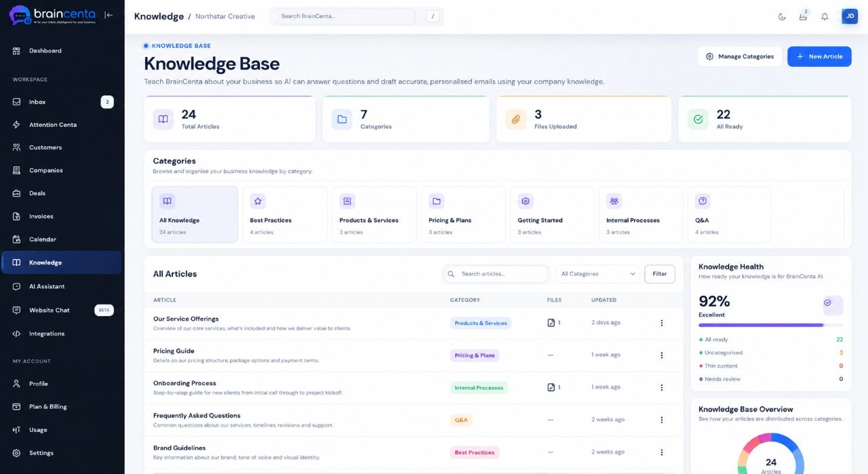
Task: Open the inbox tray icon in the header
Action: coord(803,17)
